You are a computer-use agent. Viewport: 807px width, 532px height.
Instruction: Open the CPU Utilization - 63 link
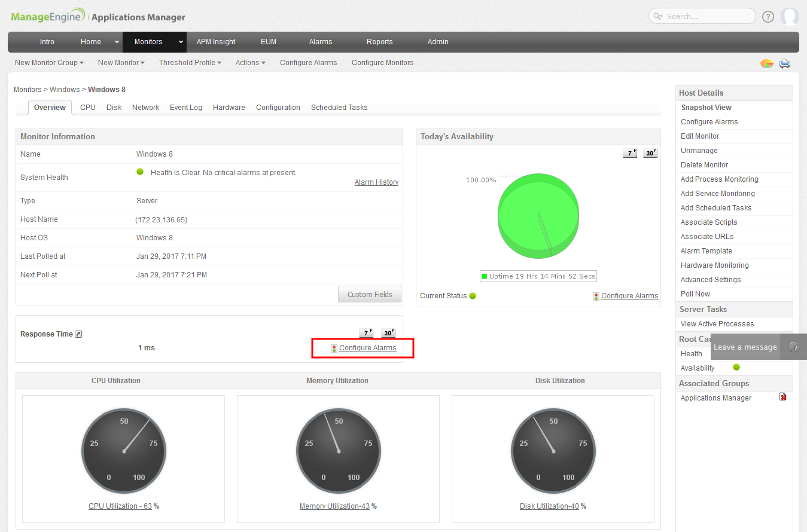click(x=120, y=506)
